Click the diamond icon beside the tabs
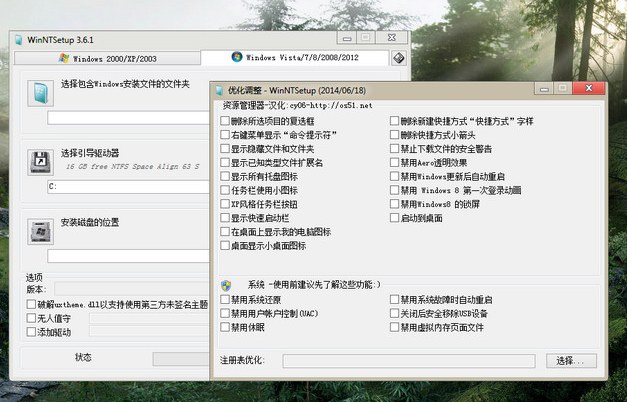 tap(398, 58)
